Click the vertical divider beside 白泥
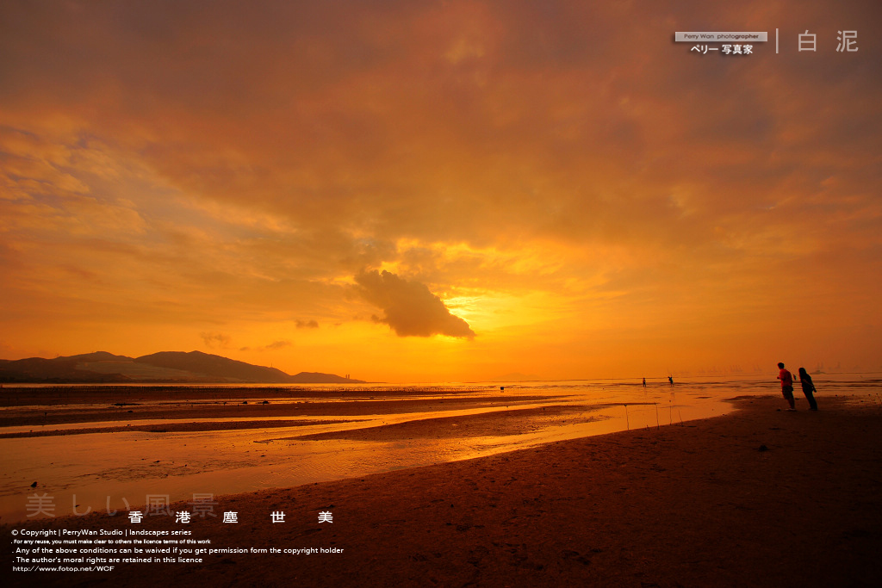 pyautogui.click(x=778, y=41)
